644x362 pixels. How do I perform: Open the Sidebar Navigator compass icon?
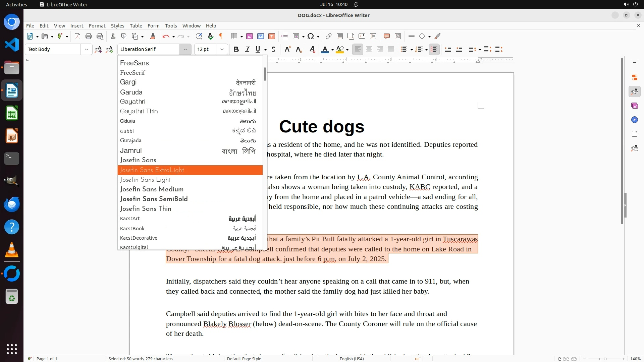tap(634, 120)
